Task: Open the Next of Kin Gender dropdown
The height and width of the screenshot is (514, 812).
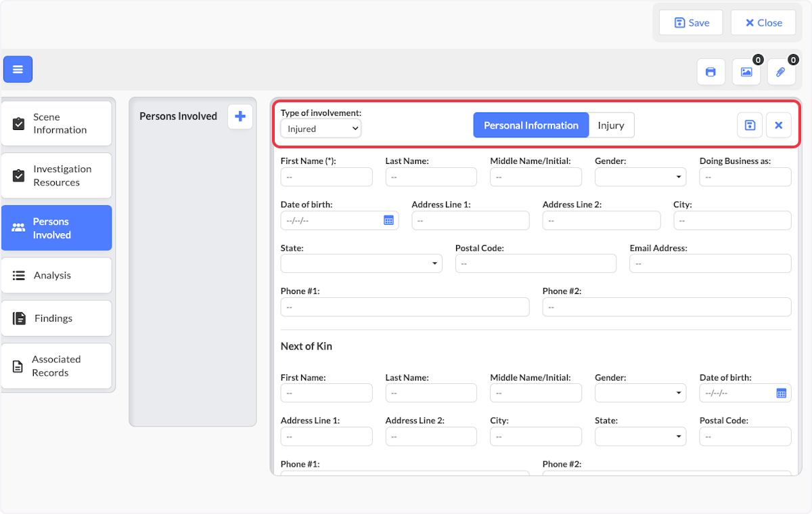Action: (x=640, y=393)
